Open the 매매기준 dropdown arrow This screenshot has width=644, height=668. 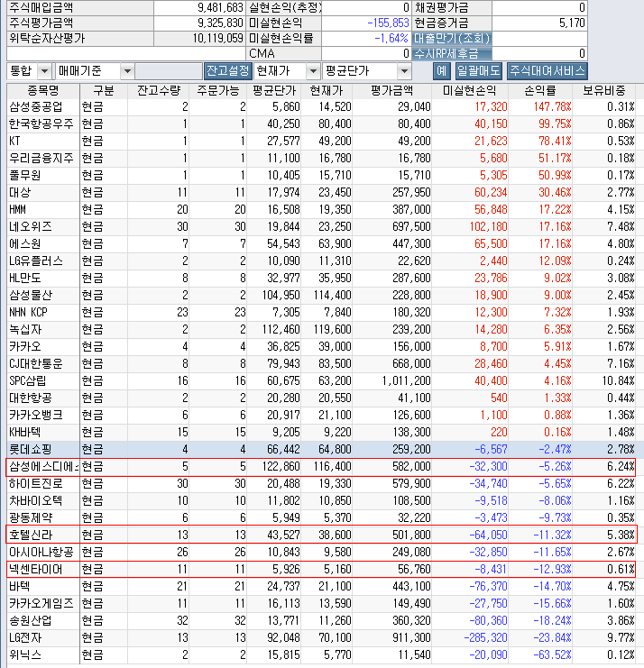point(127,71)
